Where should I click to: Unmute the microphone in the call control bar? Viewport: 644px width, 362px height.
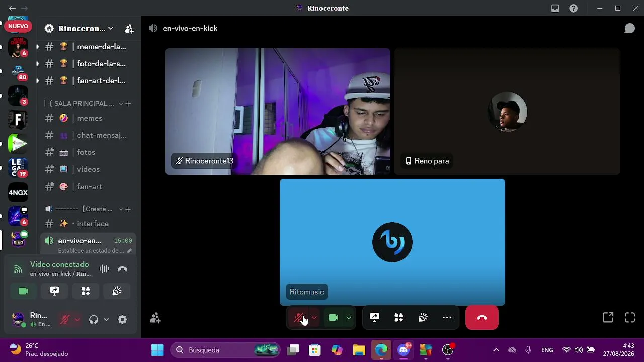click(299, 318)
